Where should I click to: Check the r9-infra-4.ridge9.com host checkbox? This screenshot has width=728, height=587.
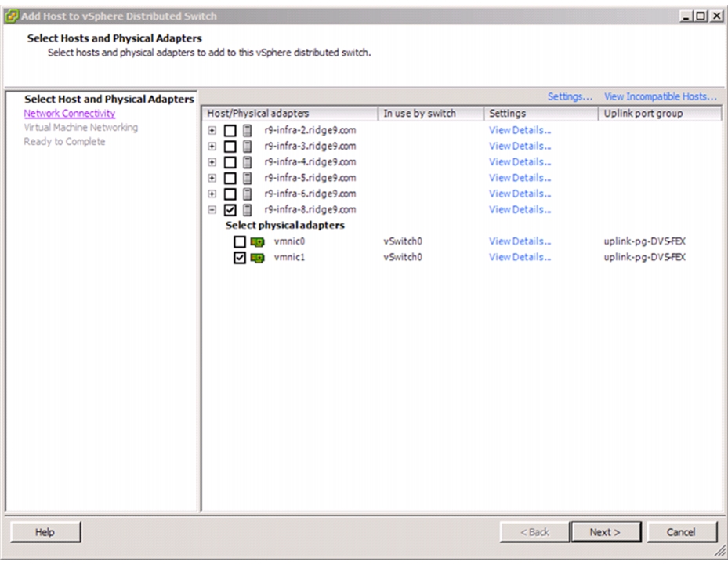pos(230,162)
